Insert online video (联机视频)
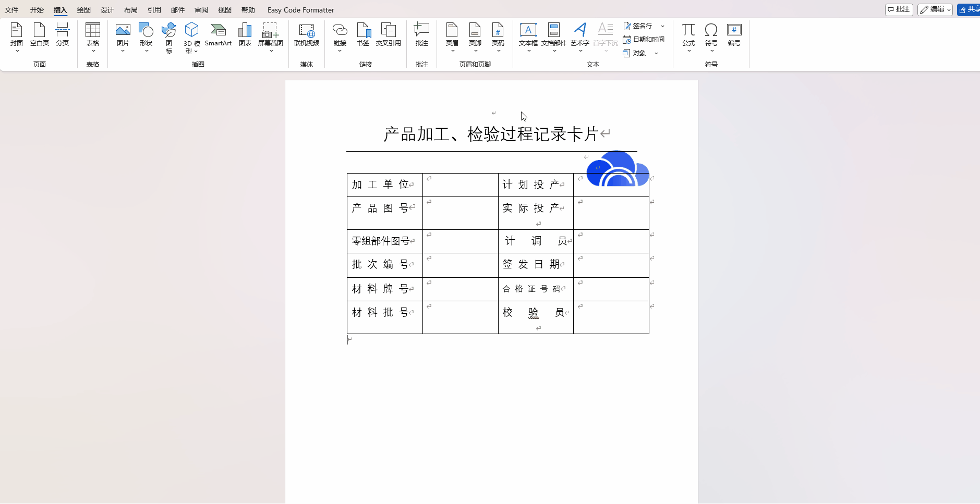980x504 pixels. [306, 34]
